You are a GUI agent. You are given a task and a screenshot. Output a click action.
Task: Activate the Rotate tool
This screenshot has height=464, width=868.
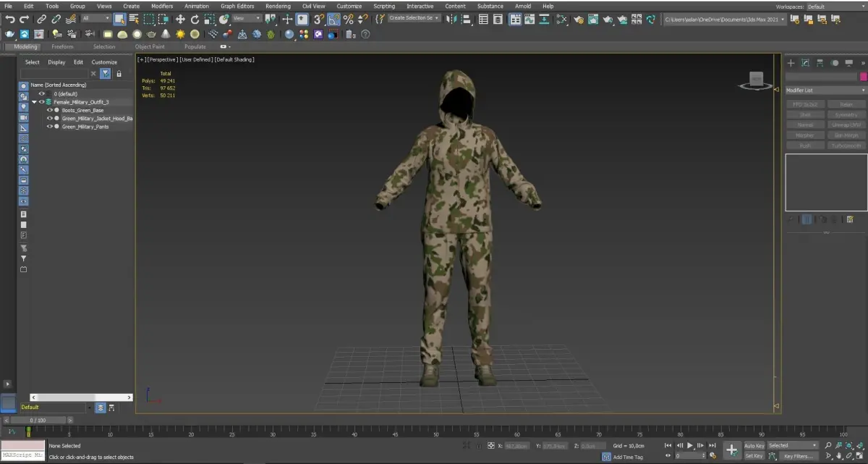[195, 19]
